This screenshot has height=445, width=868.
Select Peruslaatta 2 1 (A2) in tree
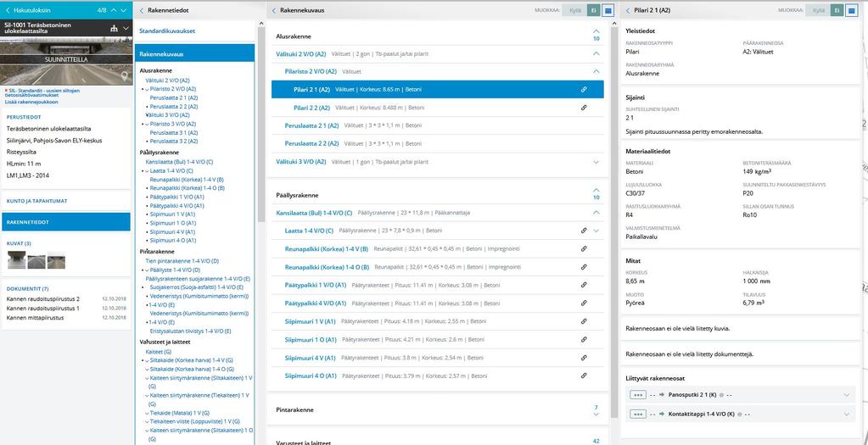point(174,97)
